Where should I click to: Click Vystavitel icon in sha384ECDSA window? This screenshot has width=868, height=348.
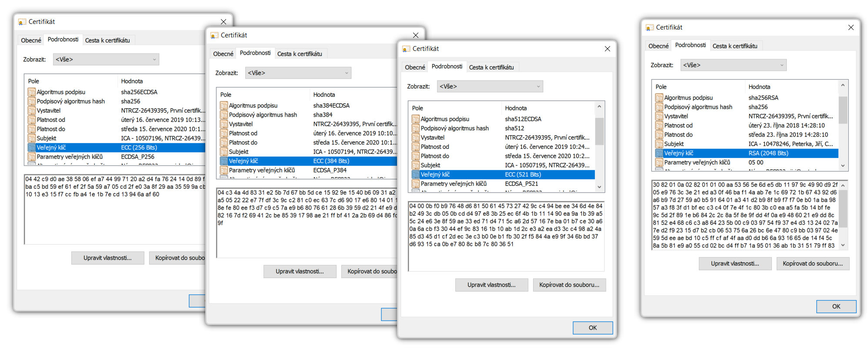(224, 124)
